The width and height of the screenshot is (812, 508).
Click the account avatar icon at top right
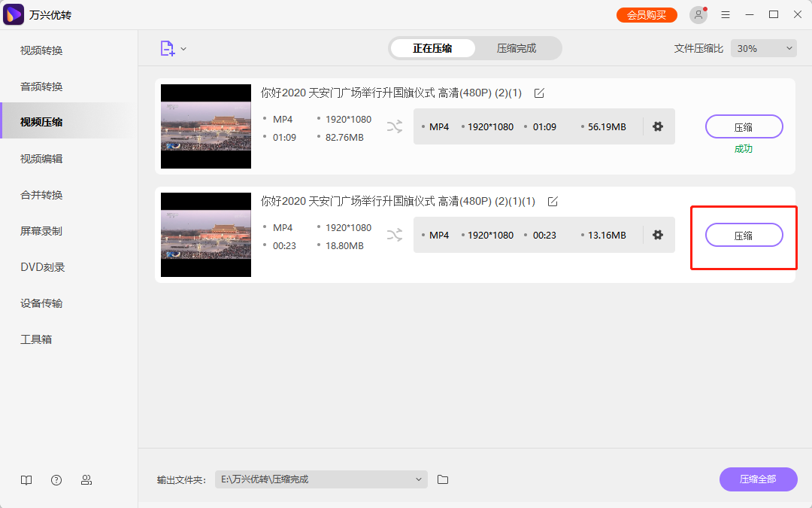(698, 14)
